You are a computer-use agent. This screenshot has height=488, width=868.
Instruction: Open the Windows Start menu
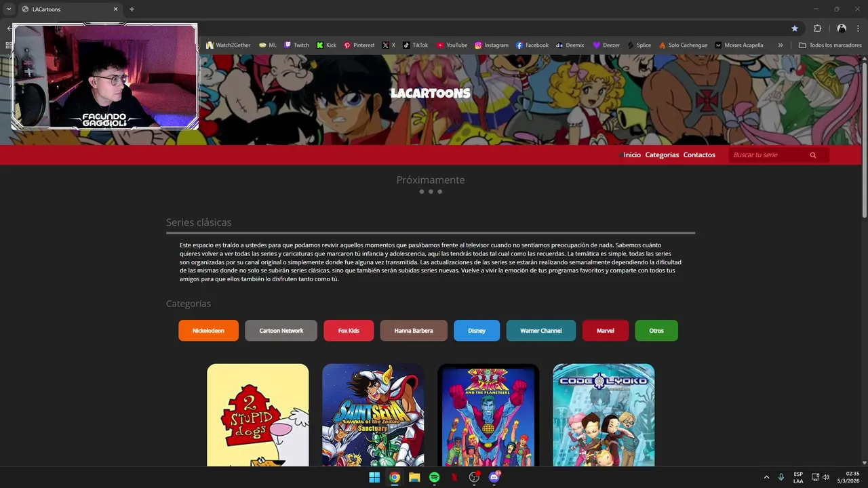374,477
